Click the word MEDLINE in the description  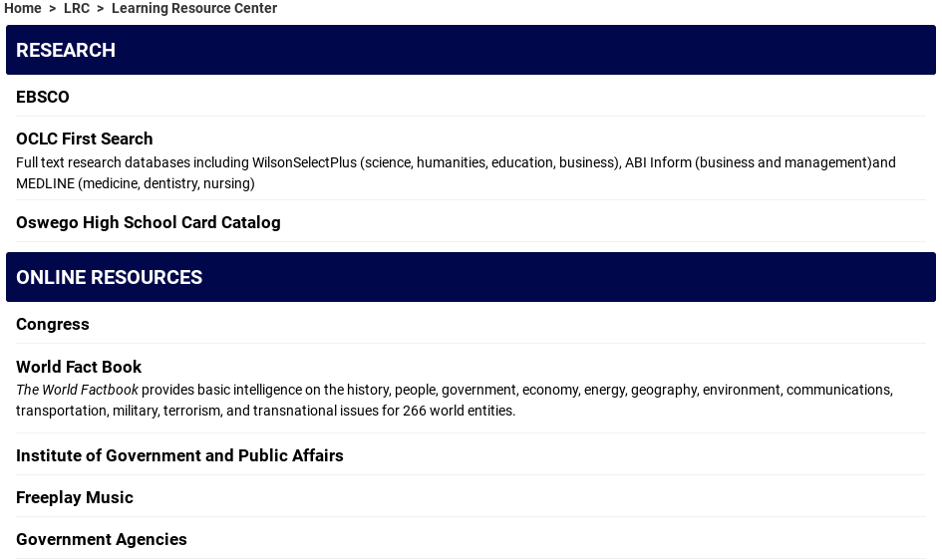[x=45, y=183]
